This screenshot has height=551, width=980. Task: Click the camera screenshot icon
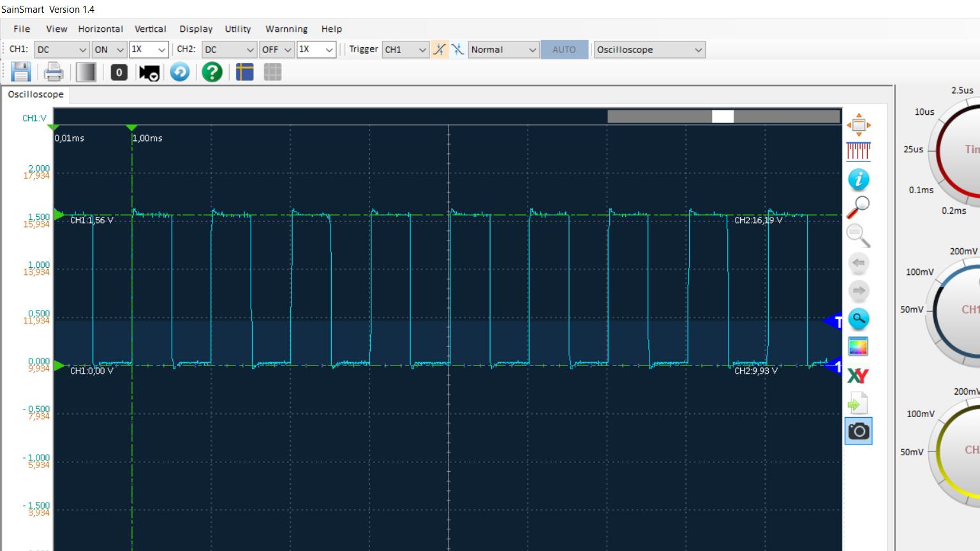[859, 431]
